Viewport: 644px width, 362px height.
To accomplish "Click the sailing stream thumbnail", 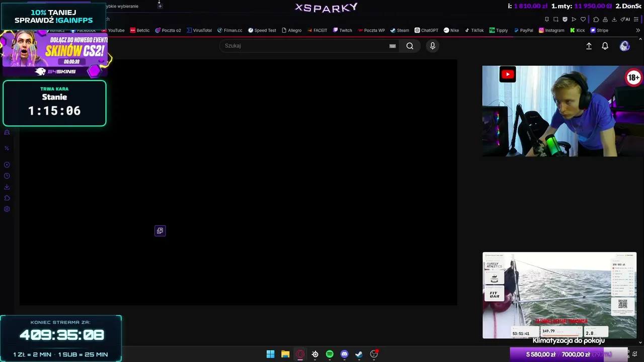I will 559,295.
